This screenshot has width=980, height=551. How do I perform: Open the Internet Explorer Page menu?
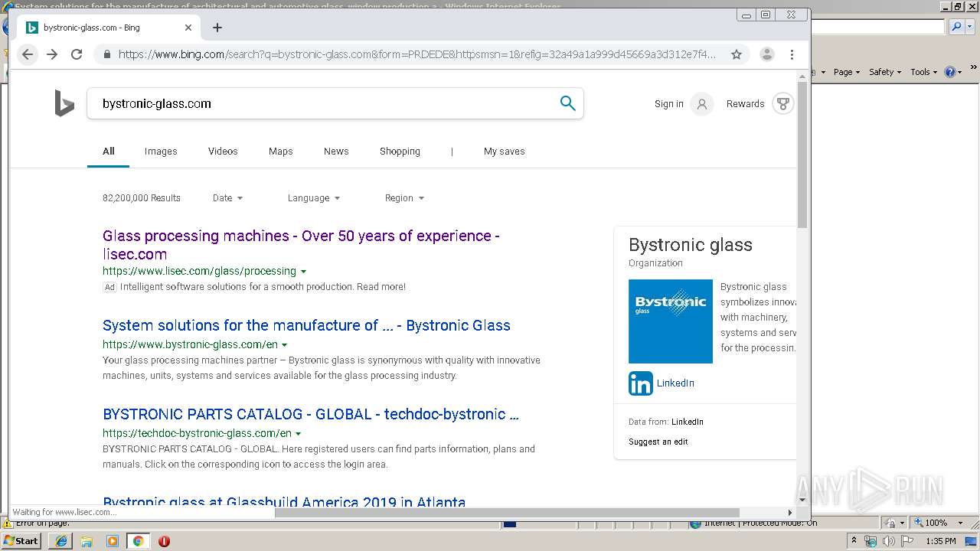[x=847, y=72]
